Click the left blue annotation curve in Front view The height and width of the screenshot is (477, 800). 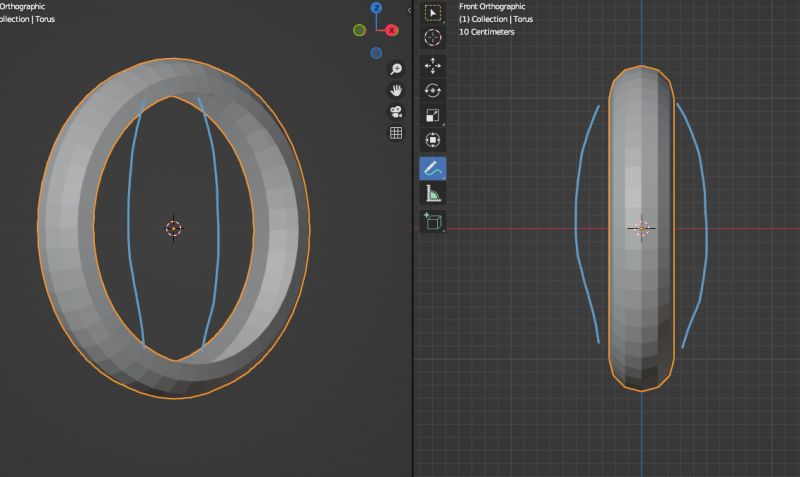point(577,224)
